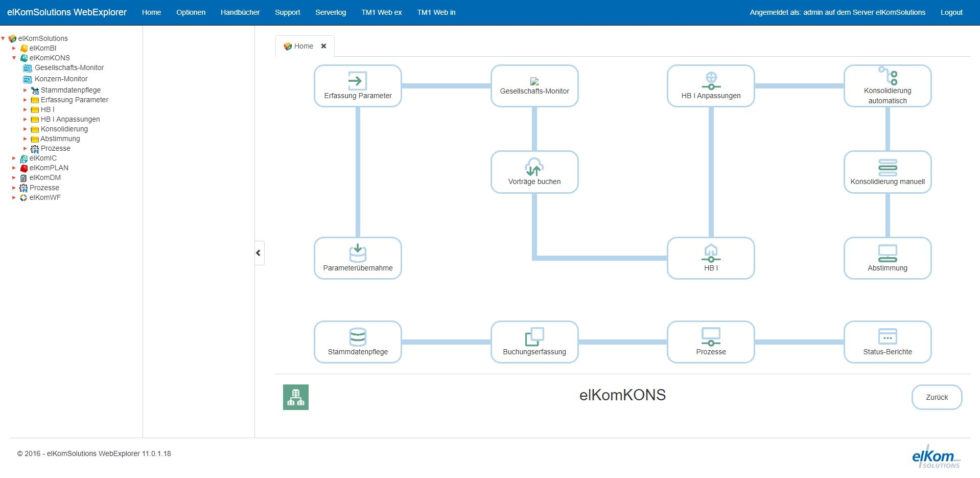Expand the elKomWF tree node
This screenshot has height=478, width=980.
(x=14, y=197)
